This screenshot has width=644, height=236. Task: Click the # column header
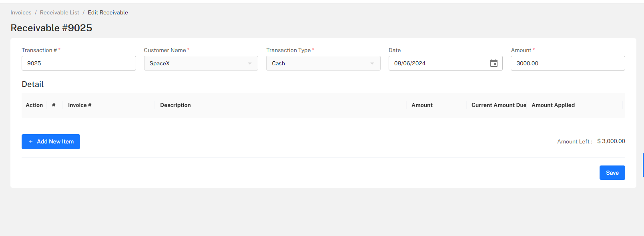[x=54, y=105]
